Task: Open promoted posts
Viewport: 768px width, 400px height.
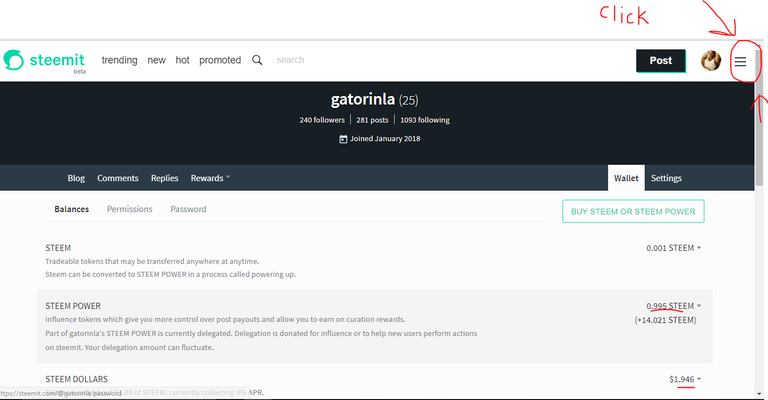Action: click(220, 60)
